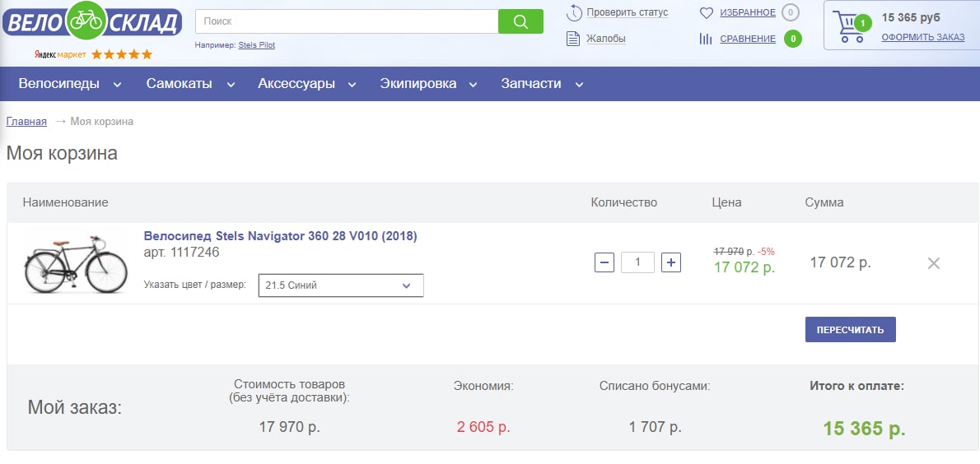980x464 pixels.
Task: Click the complaints document icon
Action: pos(573,39)
